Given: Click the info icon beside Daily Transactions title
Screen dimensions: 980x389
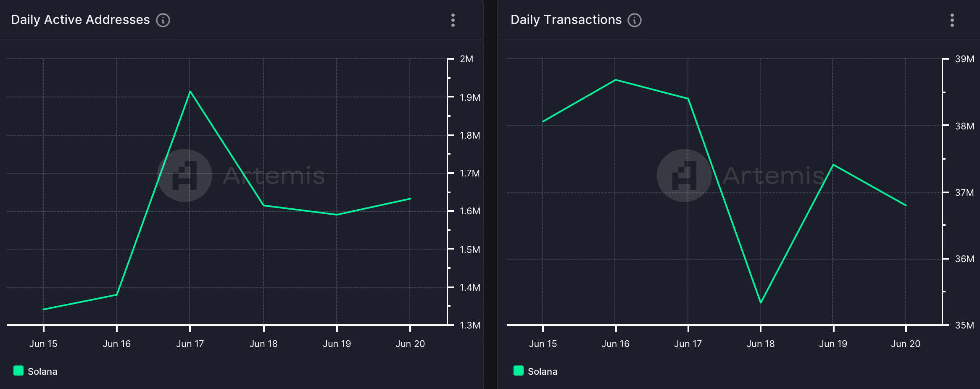Looking at the screenshot, I should click(x=635, y=20).
